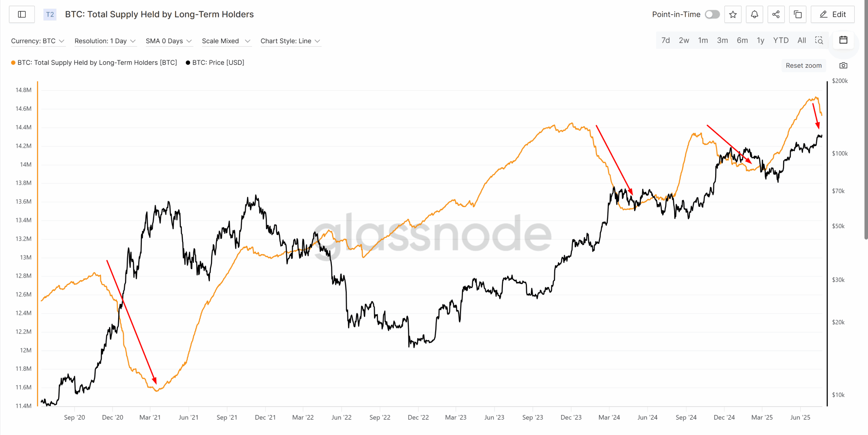Select the 1y time range

pyautogui.click(x=761, y=40)
